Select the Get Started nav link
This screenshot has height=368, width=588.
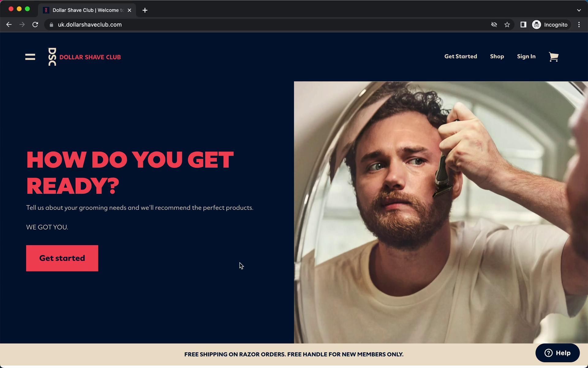(461, 56)
